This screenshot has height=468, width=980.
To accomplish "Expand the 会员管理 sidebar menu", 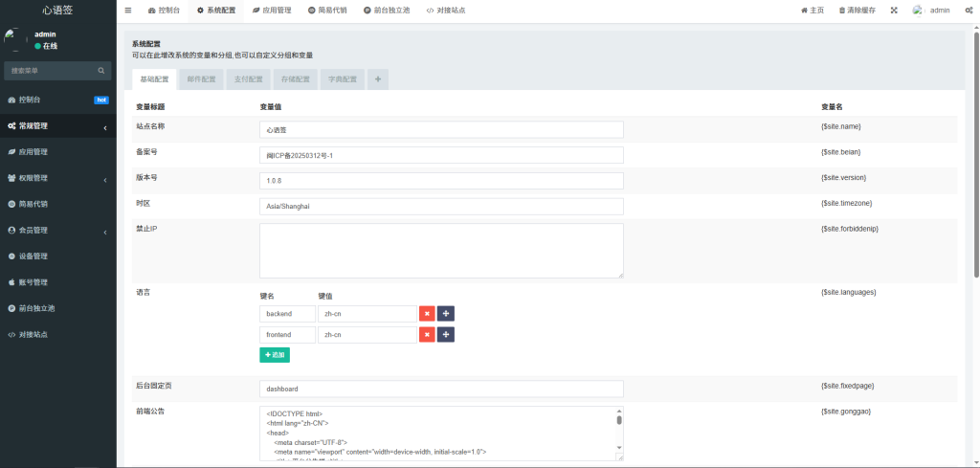I will click(x=57, y=231).
